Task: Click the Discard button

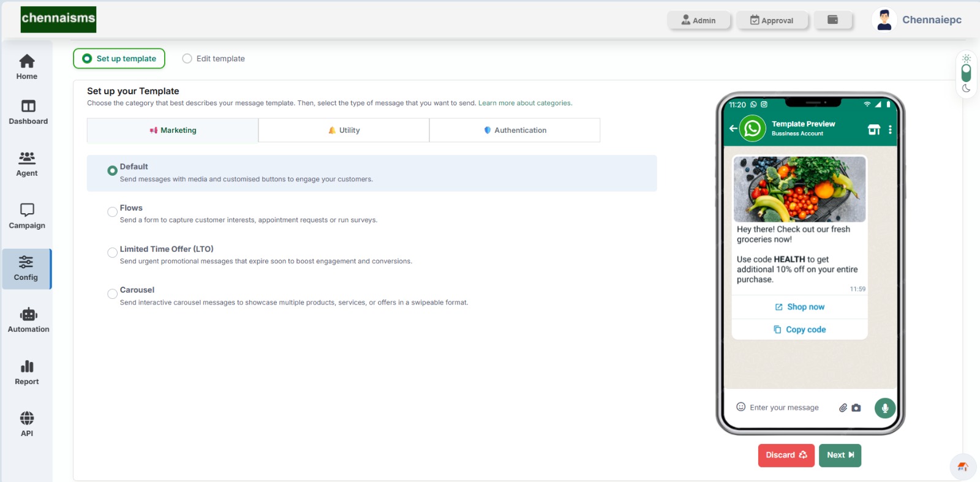Action: click(x=786, y=455)
